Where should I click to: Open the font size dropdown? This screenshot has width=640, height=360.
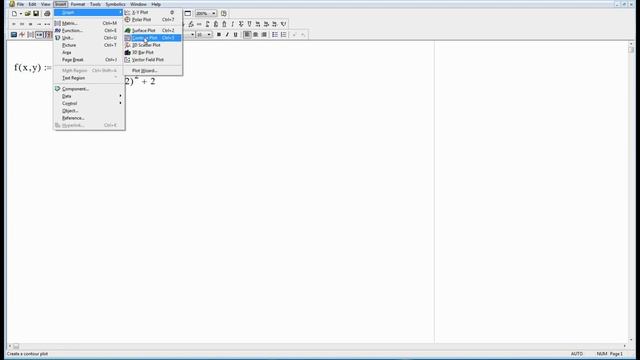pyautogui.click(x=209, y=35)
